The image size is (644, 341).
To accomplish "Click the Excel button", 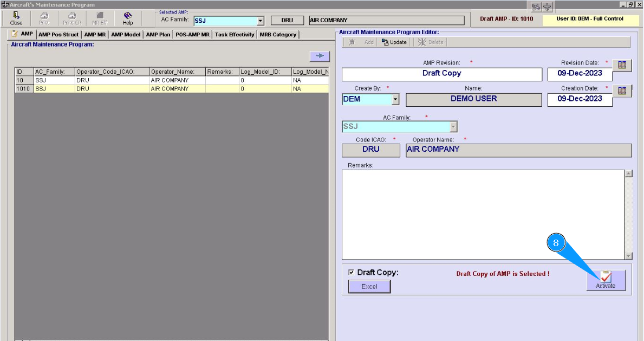I will 369,286.
